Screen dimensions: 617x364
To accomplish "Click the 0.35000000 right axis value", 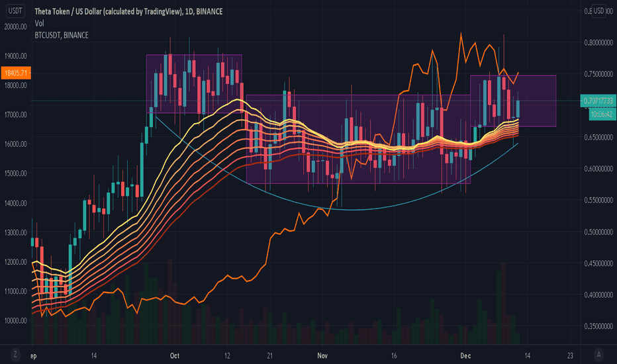I will pyautogui.click(x=598, y=326).
